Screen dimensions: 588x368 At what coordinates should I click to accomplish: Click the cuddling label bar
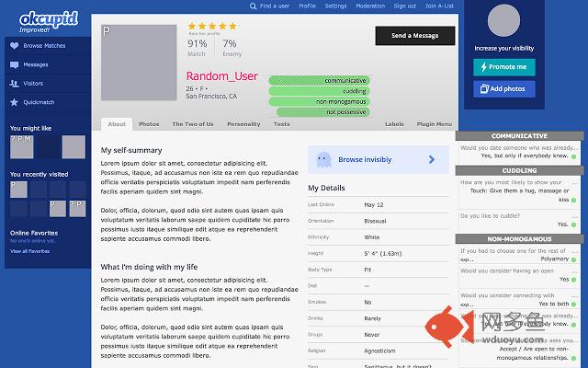[319, 91]
